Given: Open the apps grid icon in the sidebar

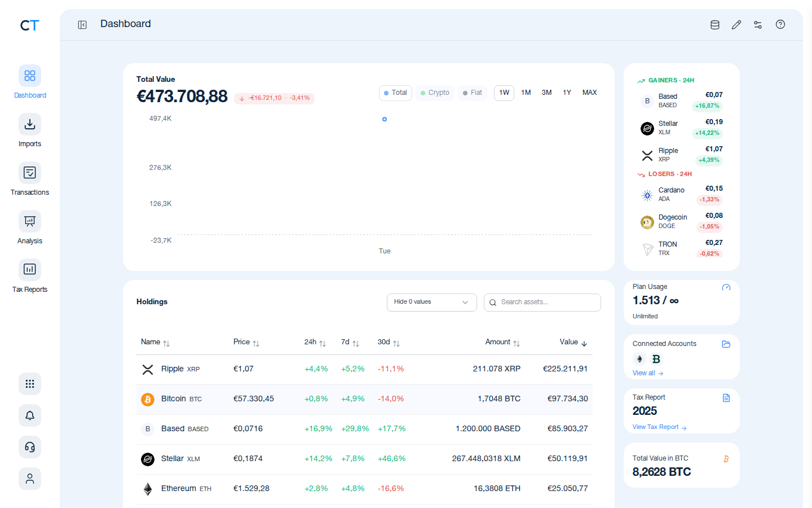Looking at the screenshot, I should pyautogui.click(x=30, y=384).
